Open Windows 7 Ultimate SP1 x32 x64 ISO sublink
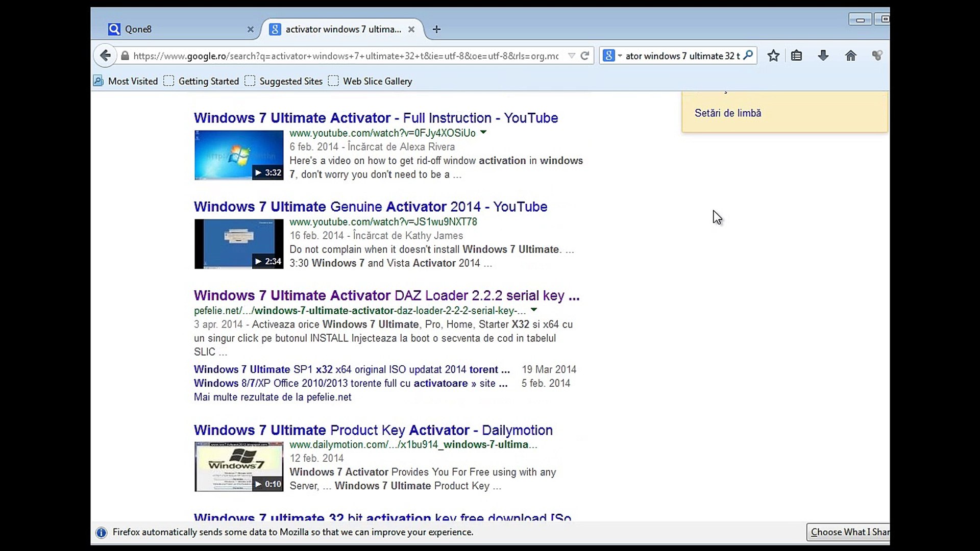 (352, 369)
